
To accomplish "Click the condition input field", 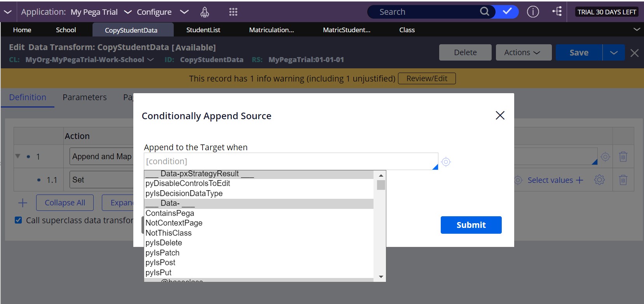I will [x=291, y=161].
